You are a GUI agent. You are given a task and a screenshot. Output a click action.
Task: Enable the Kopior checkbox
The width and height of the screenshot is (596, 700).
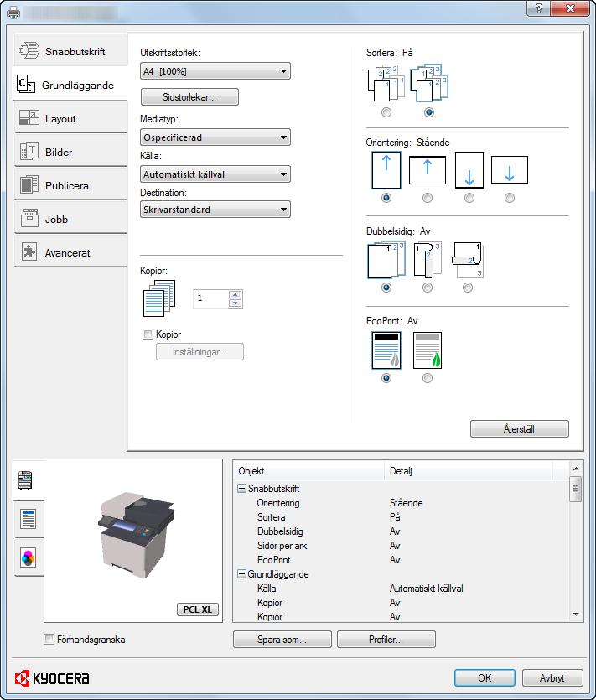(x=148, y=334)
